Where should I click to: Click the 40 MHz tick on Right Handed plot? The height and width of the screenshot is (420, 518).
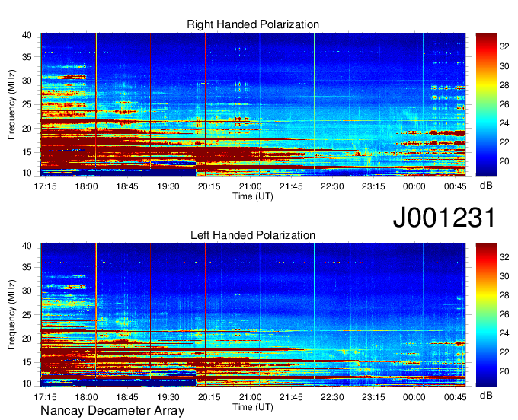coord(27,35)
